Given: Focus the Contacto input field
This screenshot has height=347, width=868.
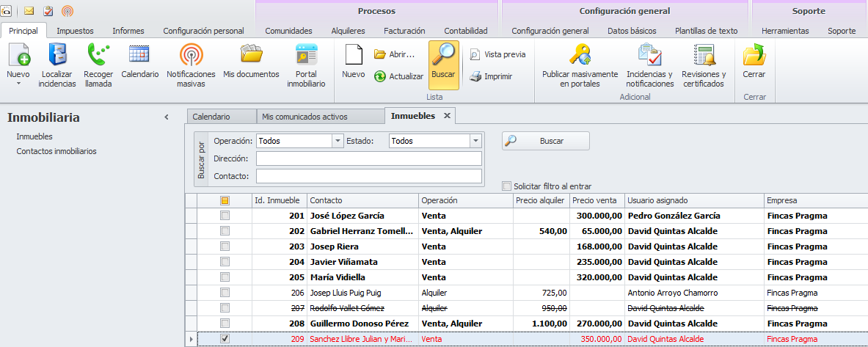Looking at the screenshot, I should 368,176.
